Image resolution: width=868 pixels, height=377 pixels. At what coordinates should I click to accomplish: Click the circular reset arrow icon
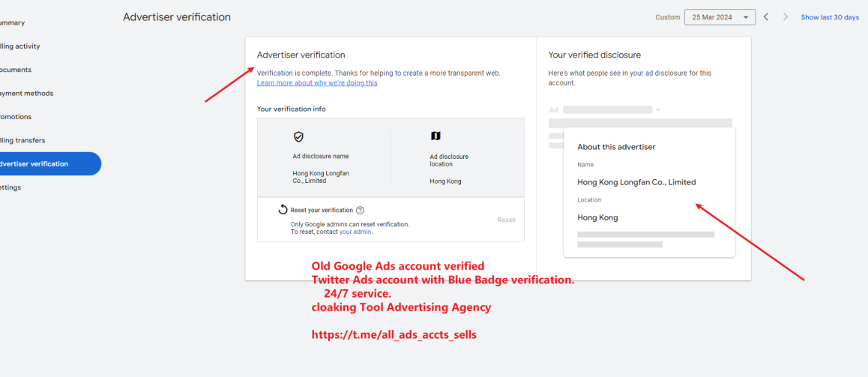pos(283,210)
